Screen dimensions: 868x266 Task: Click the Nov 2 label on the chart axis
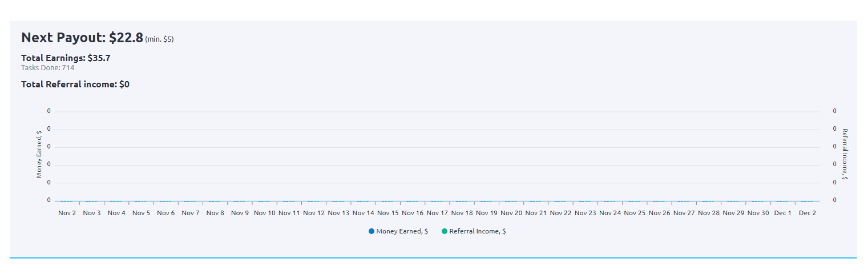pyautogui.click(x=67, y=213)
